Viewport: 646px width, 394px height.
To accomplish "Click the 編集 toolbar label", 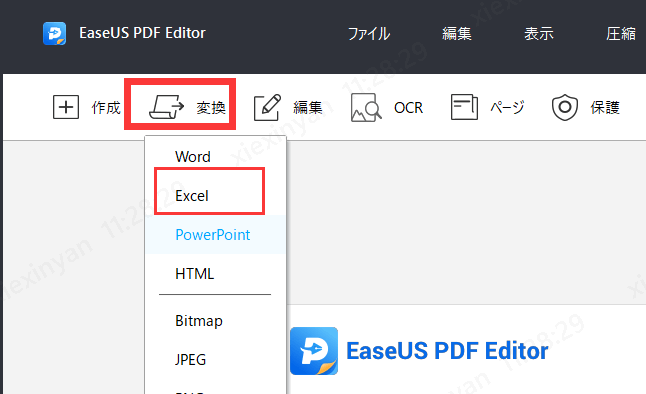I will (308, 108).
